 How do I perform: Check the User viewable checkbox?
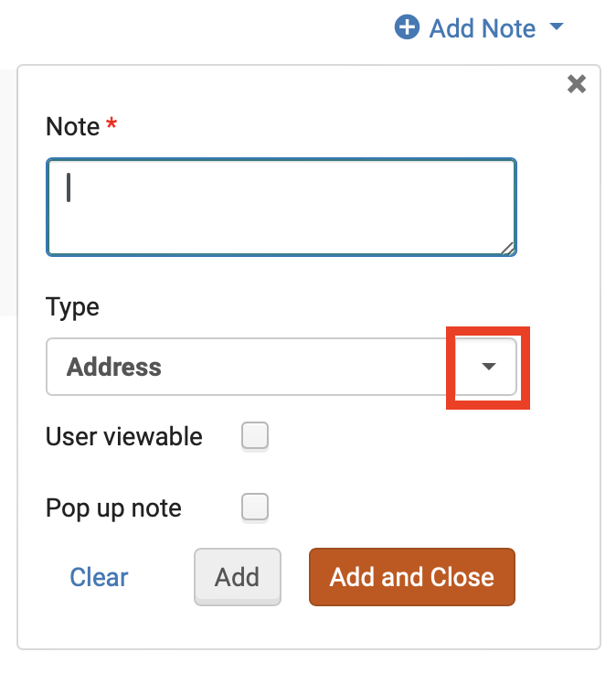pyautogui.click(x=255, y=437)
